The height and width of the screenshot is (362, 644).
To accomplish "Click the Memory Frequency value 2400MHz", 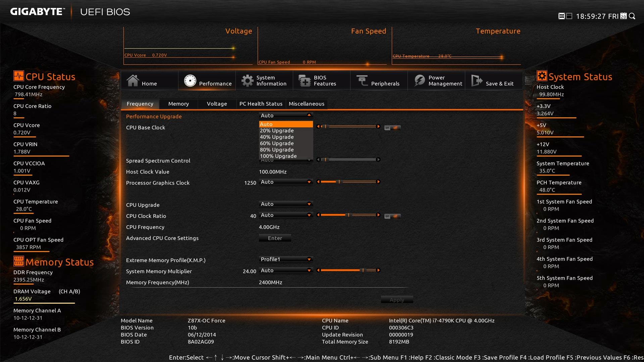I will (x=270, y=282).
